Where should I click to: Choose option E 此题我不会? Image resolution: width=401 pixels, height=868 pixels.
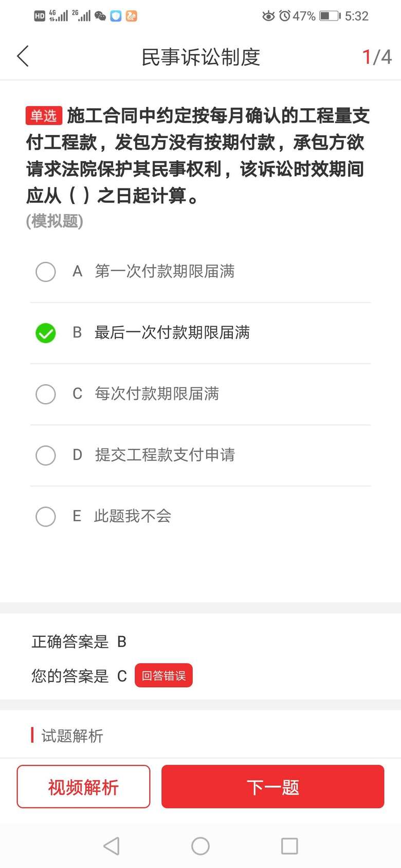coord(46,516)
